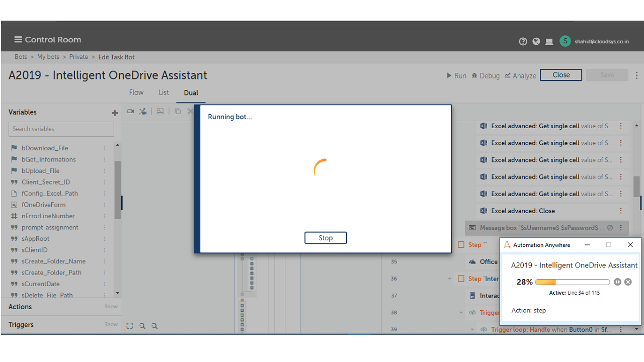Click the fit-to-screen icon at canvas bottom

coord(130,326)
